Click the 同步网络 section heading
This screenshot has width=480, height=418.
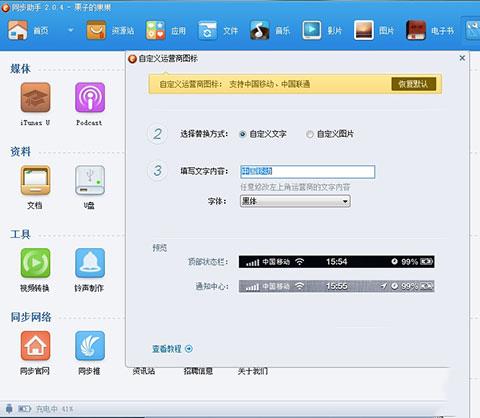[x=31, y=317]
